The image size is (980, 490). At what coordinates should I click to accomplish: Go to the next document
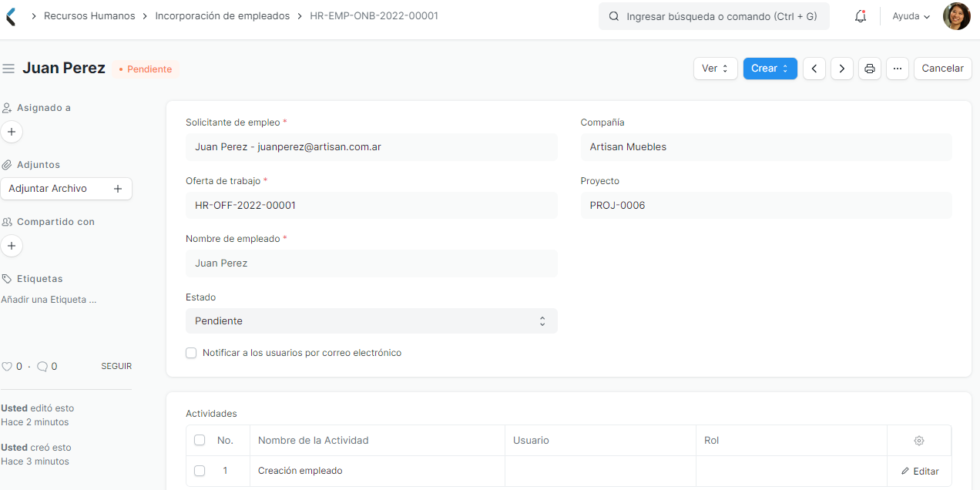click(842, 69)
